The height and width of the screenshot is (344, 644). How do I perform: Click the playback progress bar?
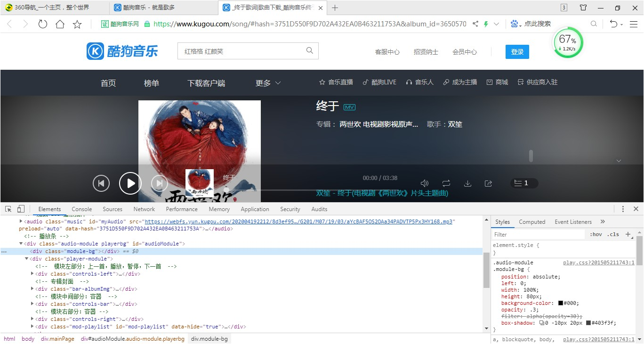click(311, 189)
